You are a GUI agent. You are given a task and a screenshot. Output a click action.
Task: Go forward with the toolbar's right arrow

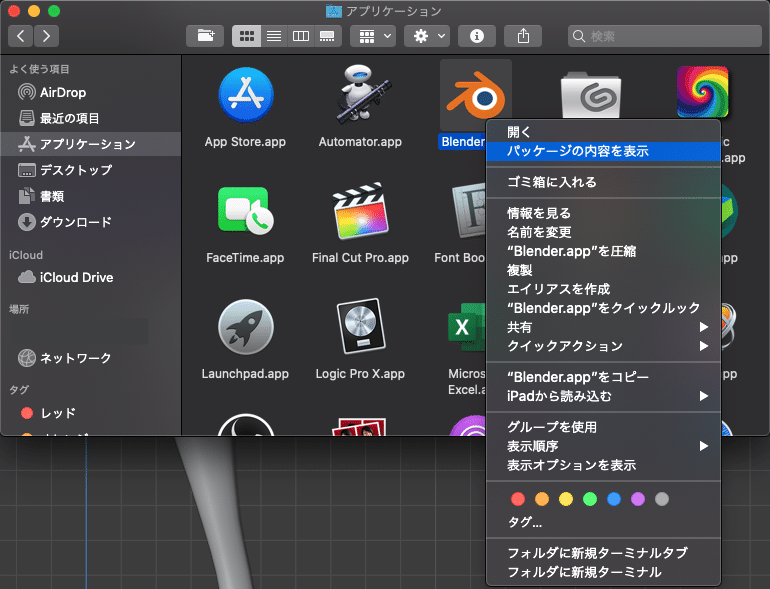pyautogui.click(x=46, y=36)
